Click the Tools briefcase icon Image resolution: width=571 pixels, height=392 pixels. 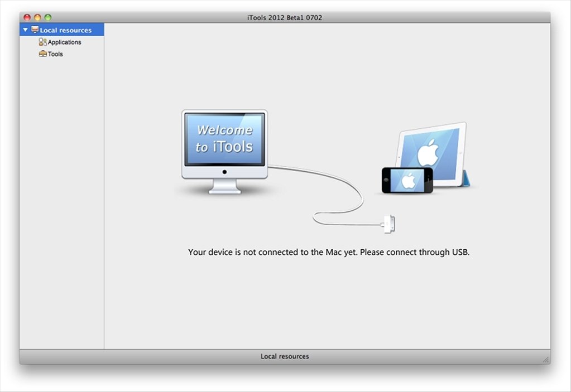tap(42, 54)
